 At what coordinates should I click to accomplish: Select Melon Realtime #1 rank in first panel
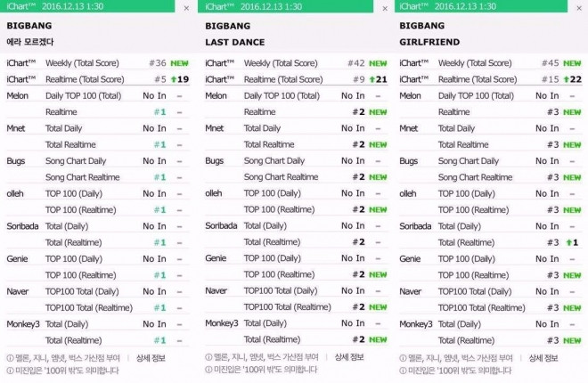pos(160,111)
